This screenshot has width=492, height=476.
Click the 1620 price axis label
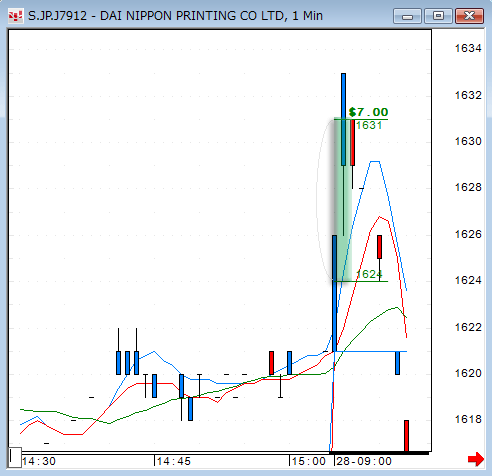coord(468,373)
